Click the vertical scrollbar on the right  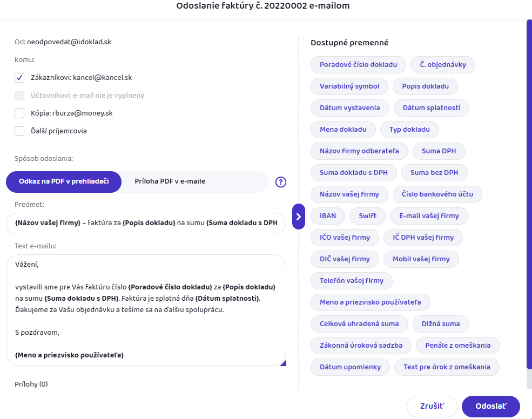click(x=529, y=194)
